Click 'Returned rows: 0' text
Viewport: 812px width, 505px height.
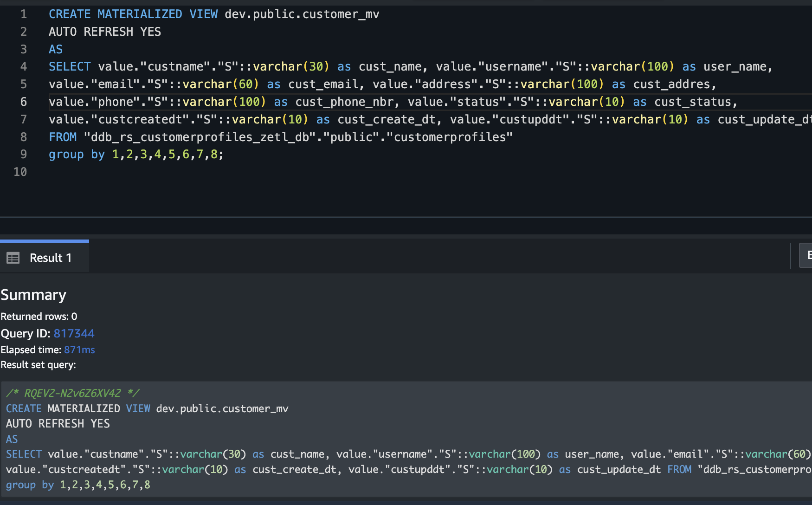pos(39,316)
